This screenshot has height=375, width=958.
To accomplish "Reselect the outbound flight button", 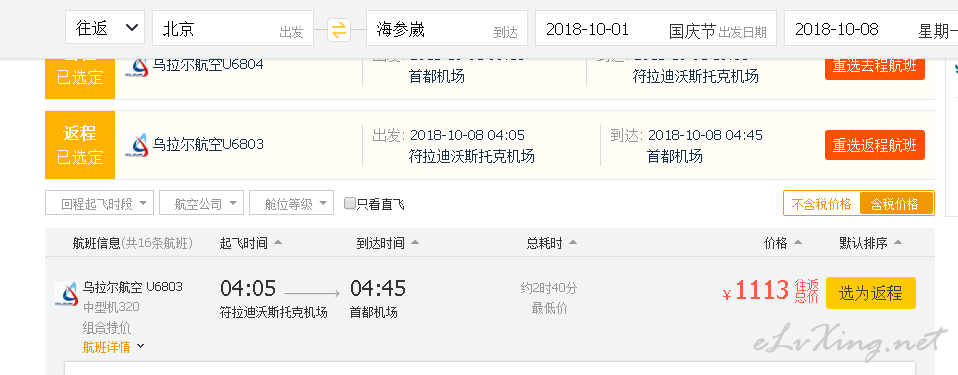I will [874, 67].
